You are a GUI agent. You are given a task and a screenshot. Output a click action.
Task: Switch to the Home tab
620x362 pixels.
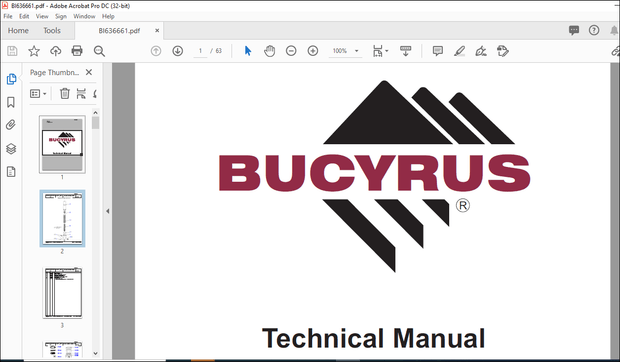tap(18, 30)
